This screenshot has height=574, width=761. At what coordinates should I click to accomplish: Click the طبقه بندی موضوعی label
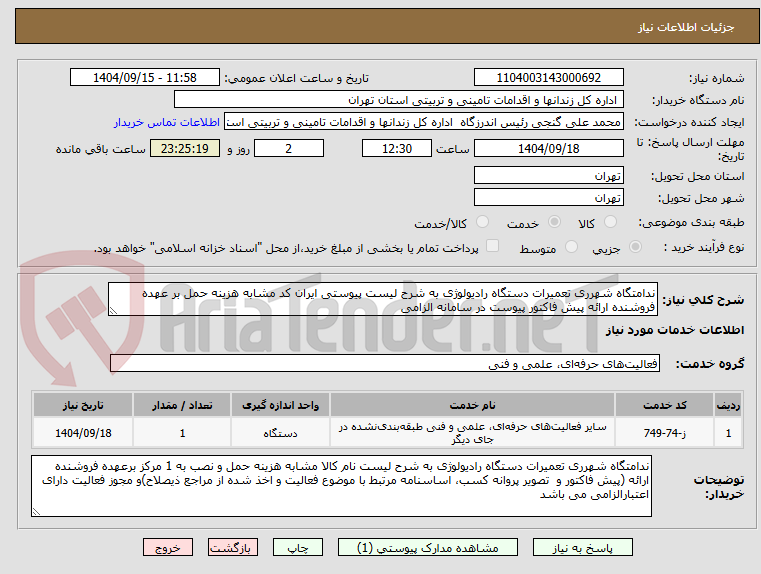click(692, 223)
